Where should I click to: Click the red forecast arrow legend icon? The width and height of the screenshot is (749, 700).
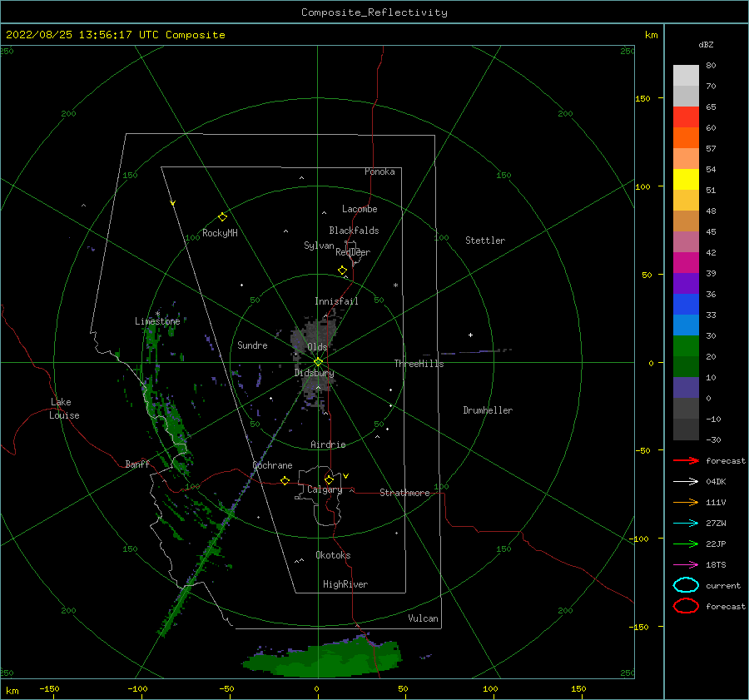(686, 460)
